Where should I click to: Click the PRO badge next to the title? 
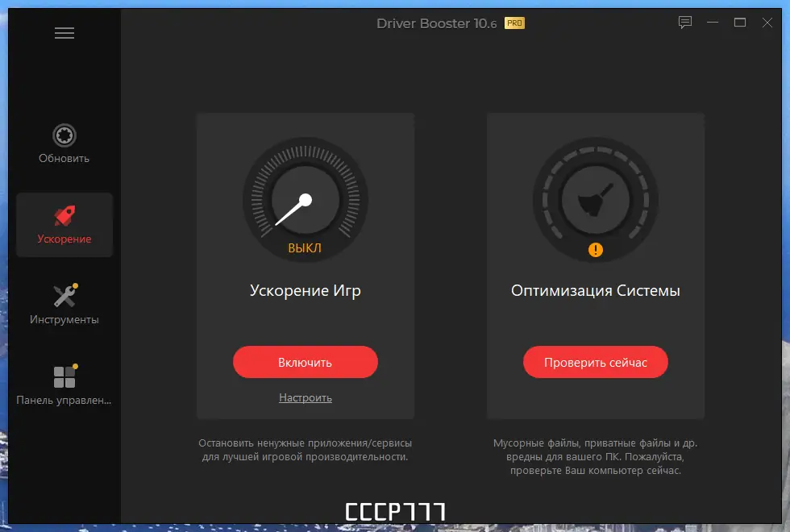click(514, 23)
